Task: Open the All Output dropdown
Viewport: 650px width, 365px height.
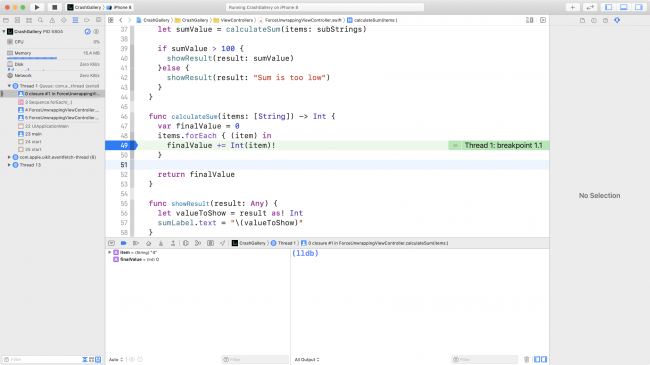Action: pos(307,360)
